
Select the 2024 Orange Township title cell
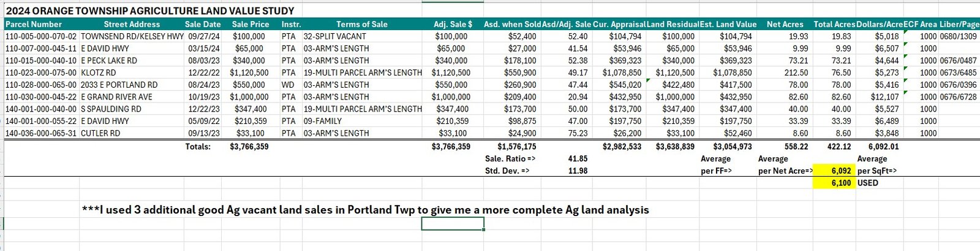pyautogui.click(x=149, y=11)
